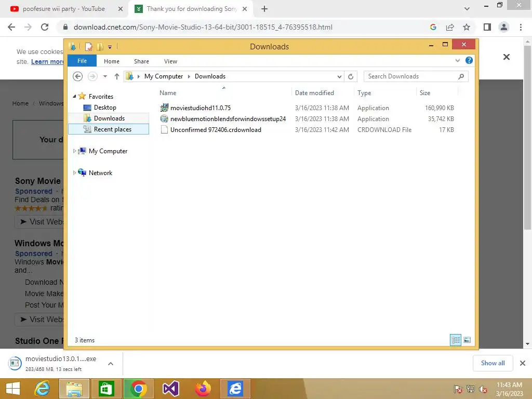Switch to large icons view layout

point(467,340)
